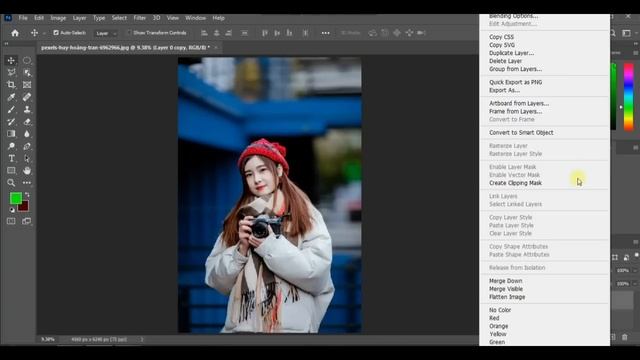
Task: Open the Move tool preset picker arrow
Action: pyautogui.click(x=44, y=33)
